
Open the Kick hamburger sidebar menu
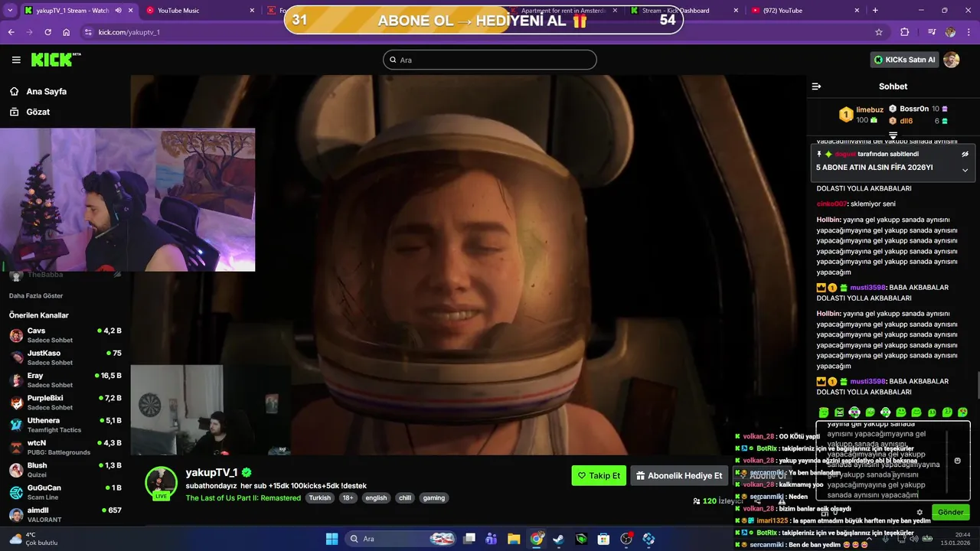tap(16, 60)
